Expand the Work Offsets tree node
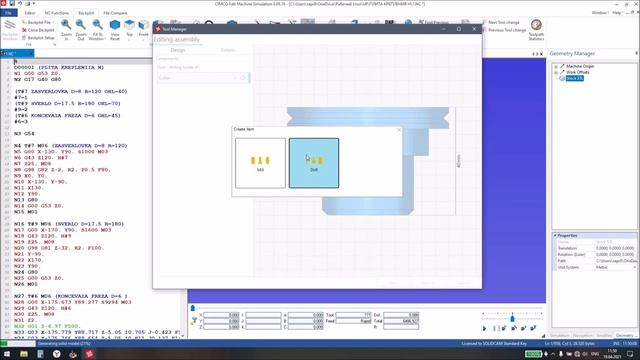Viewport: 640px width, 360px height. pyautogui.click(x=556, y=73)
